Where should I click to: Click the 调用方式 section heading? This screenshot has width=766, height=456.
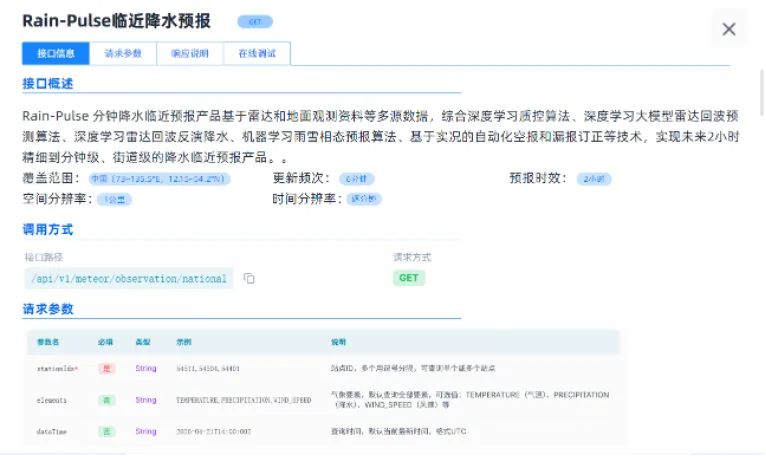(48, 229)
